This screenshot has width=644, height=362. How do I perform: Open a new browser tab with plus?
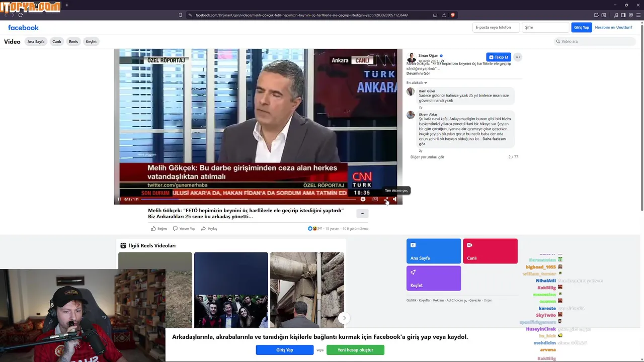[67, 5]
